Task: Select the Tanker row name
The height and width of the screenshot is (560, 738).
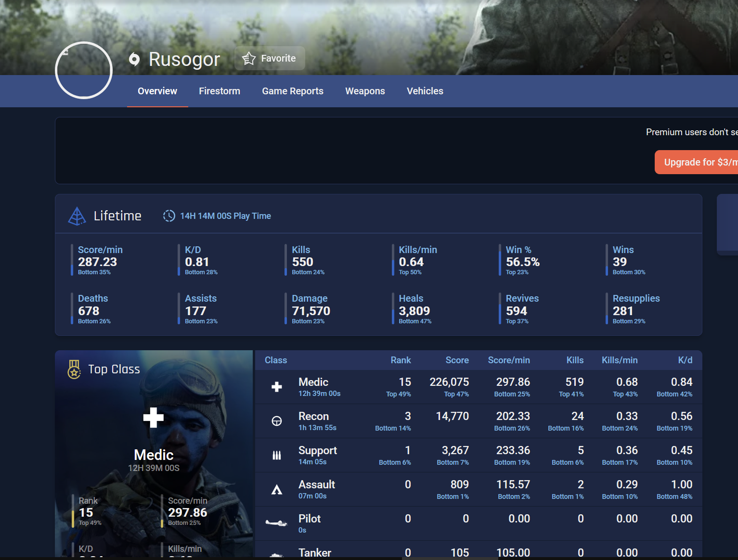Action: pos(315,553)
